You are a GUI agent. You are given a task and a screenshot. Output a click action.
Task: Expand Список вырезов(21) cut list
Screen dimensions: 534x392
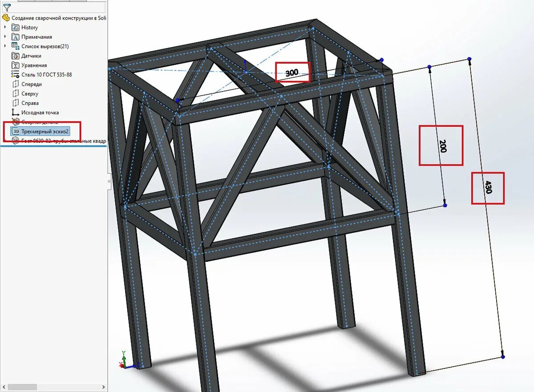pos(5,46)
